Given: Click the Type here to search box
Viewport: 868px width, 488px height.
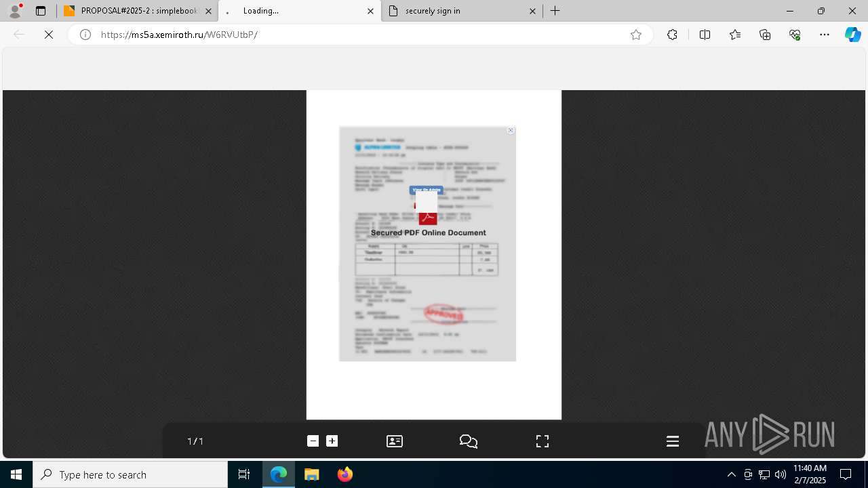Looking at the screenshot, I should coord(130,474).
